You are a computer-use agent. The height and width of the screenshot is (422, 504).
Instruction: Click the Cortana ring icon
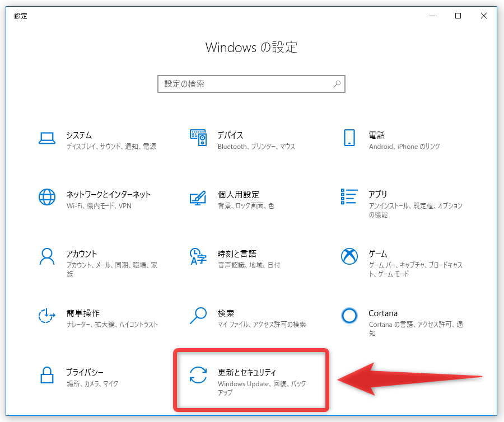point(349,315)
